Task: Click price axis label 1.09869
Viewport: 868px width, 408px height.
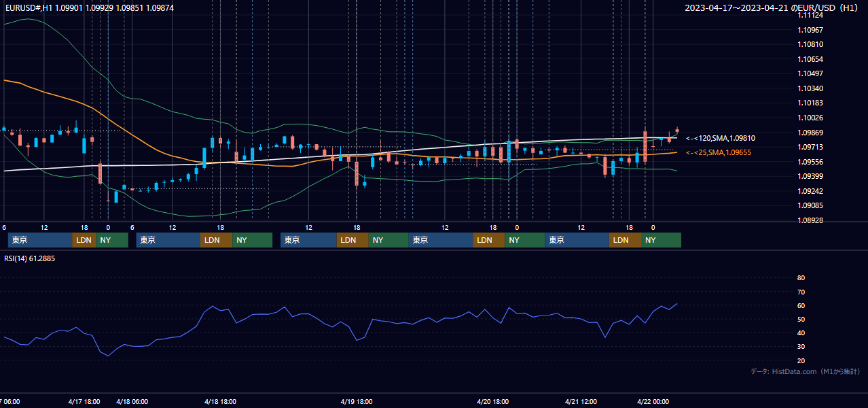Action: (x=810, y=133)
